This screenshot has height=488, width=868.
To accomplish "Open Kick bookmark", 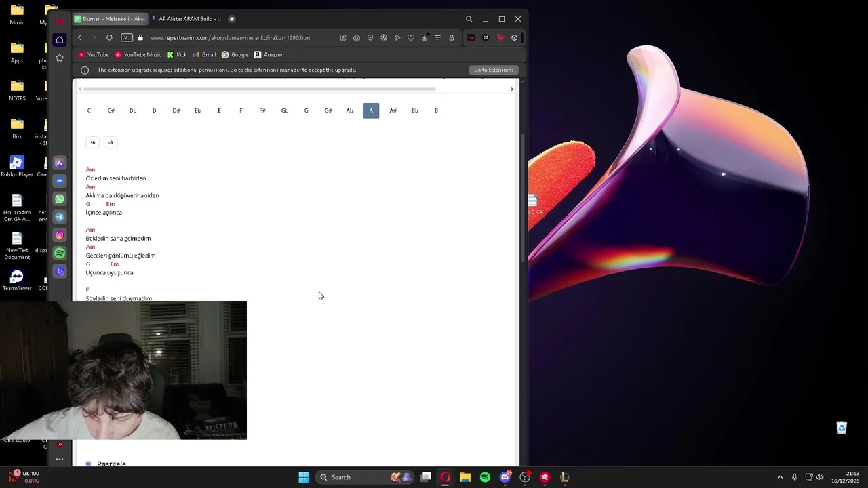I will (177, 55).
